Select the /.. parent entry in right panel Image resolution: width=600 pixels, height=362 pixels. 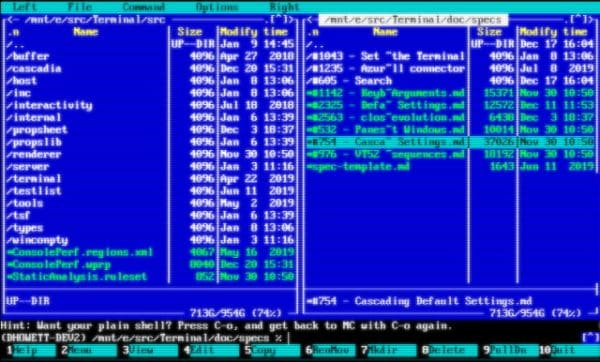[x=450, y=44]
